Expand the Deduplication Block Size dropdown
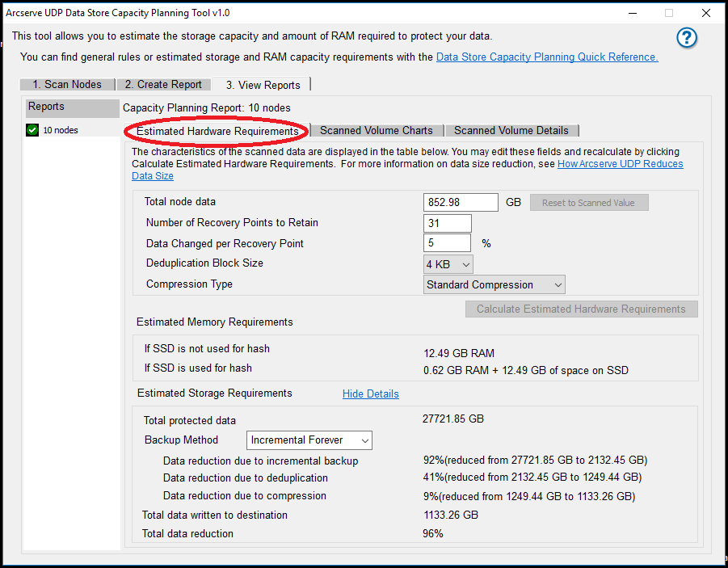 click(x=448, y=264)
